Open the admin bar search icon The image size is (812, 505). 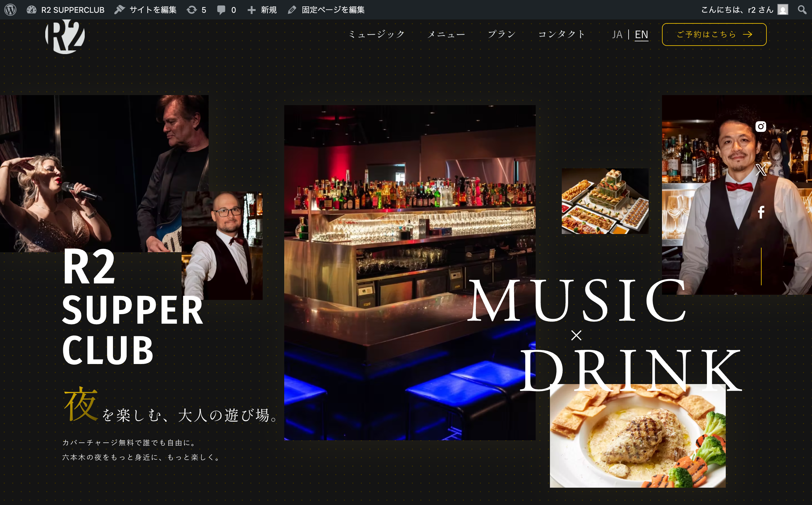pyautogui.click(x=802, y=10)
